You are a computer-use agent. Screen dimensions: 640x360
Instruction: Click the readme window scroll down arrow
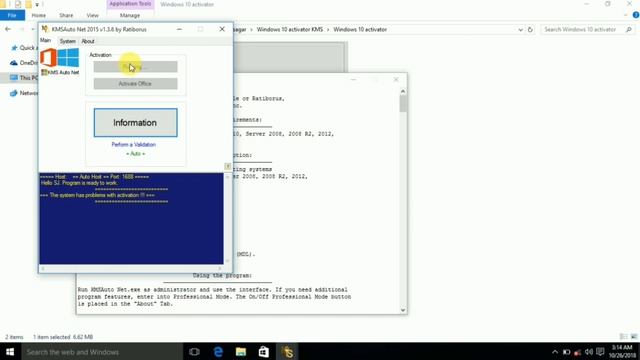[403, 310]
